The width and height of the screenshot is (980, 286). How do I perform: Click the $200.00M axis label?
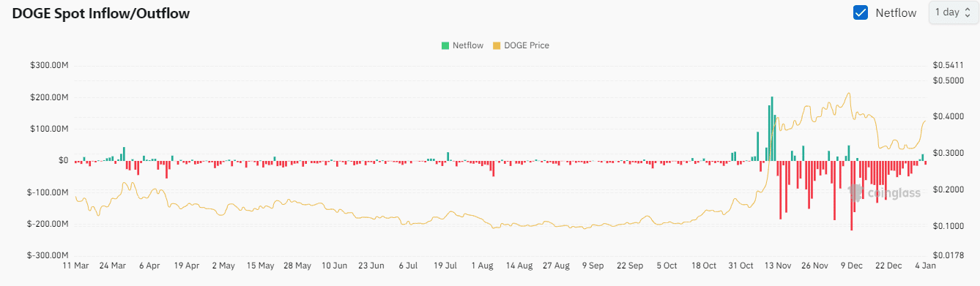coord(49,97)
